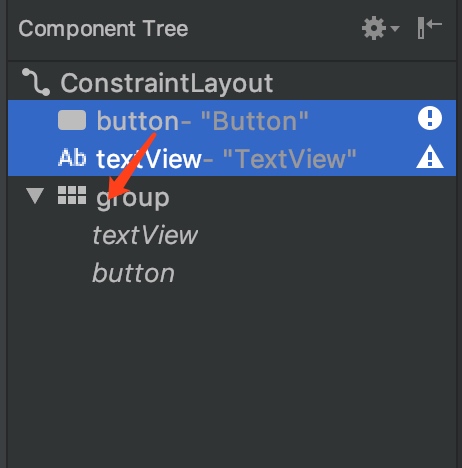The height and width of the screenshot is (468, 462).
Task: Click the group grid icon
Action: [x=72, y=195]
